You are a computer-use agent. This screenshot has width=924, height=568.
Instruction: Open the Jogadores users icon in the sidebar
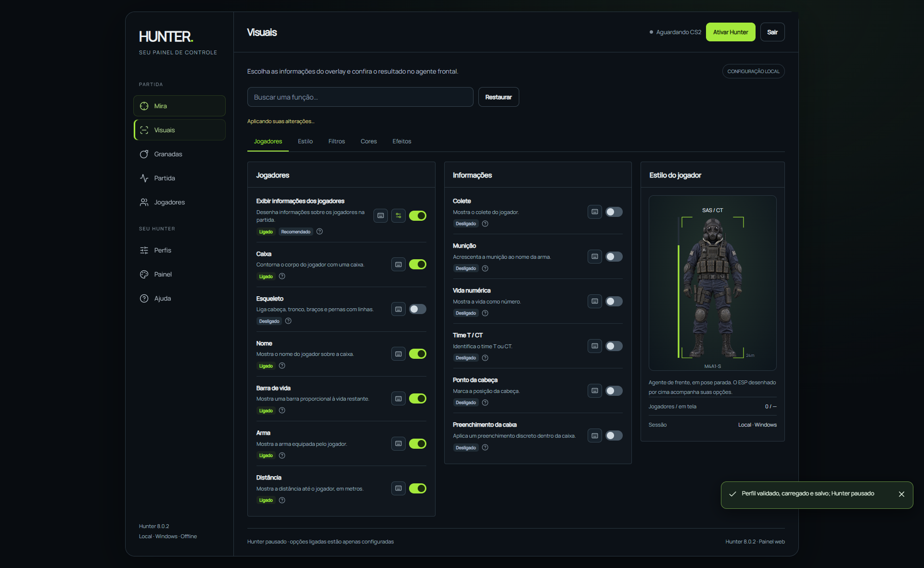coord(144,202)
